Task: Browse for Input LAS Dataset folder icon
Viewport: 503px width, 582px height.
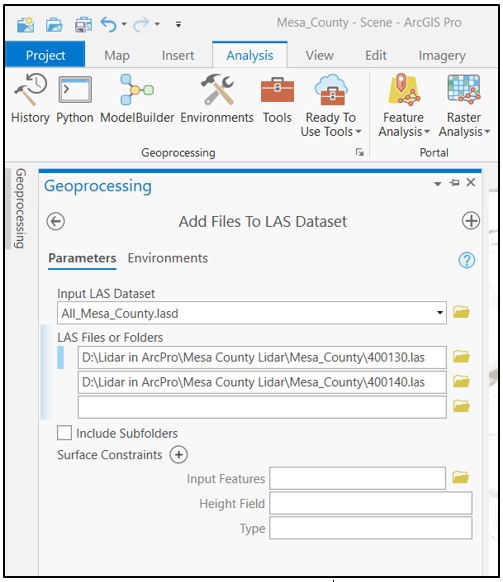Action: (x=461, y=312)
